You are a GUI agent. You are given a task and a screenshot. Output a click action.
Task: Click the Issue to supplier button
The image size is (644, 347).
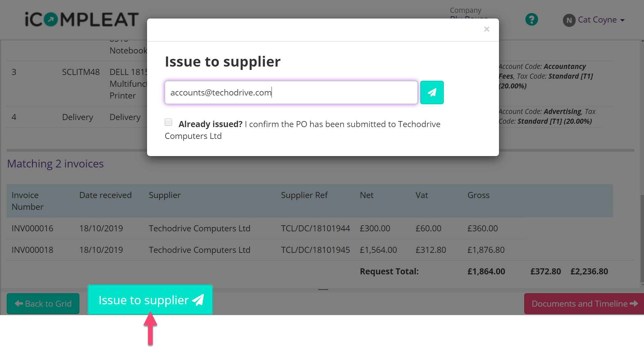150,300
